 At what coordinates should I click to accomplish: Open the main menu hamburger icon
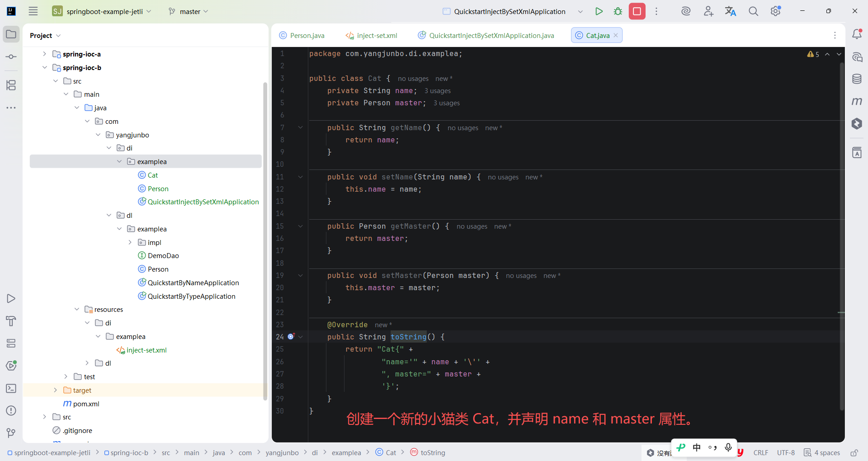click(x=33, y=11)
